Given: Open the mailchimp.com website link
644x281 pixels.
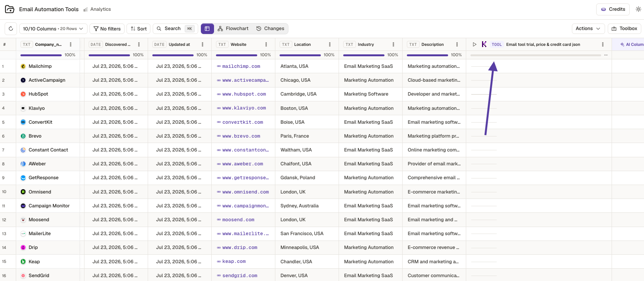Looking at the screenshot, I should click(241, 66).
